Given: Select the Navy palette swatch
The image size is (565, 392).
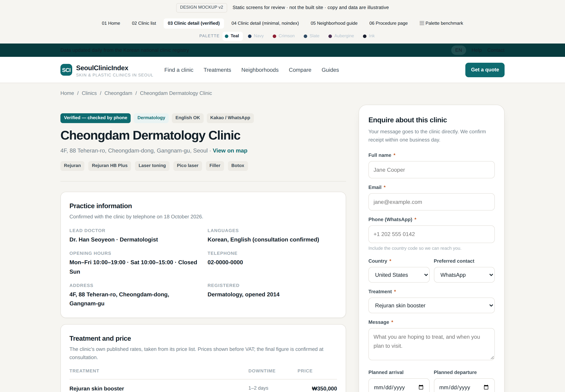Looking at the screenshot, I should pyautogui.click(x=256, y=36).
